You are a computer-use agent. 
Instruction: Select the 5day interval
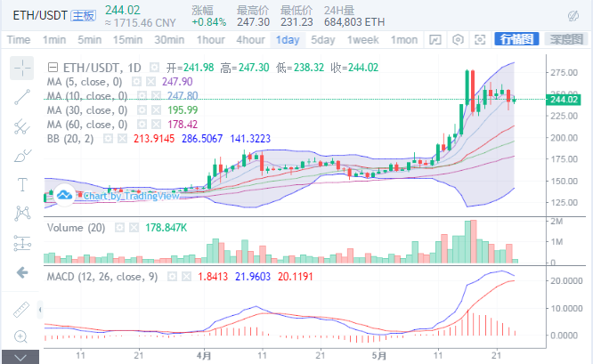(x=323, y=40)
